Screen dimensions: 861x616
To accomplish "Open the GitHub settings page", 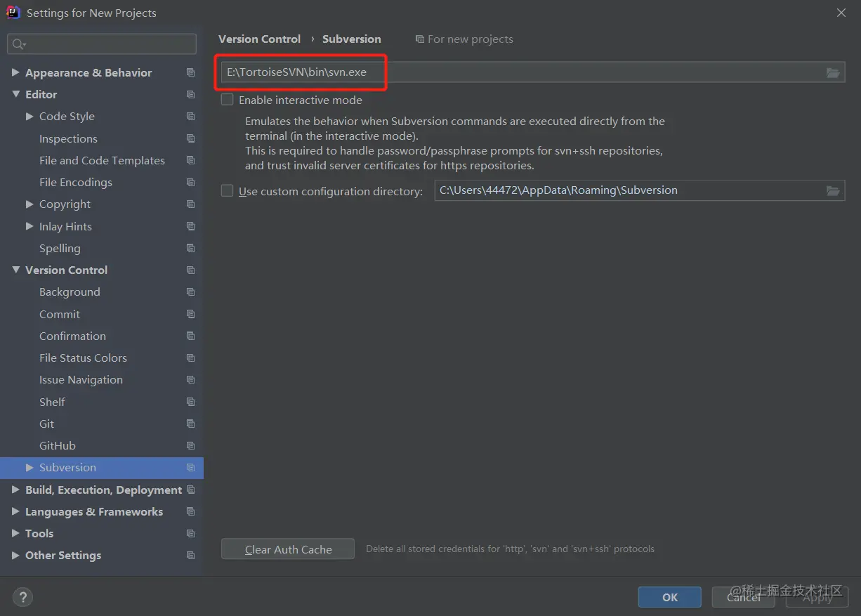I will [58, 445].
